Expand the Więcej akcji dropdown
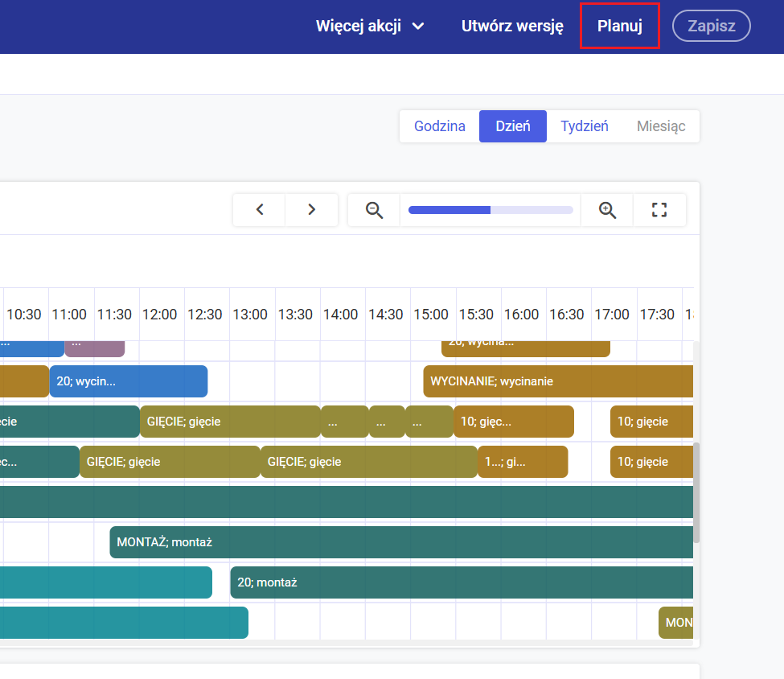This screenshot has width=784, height=679. click(370, 26)
